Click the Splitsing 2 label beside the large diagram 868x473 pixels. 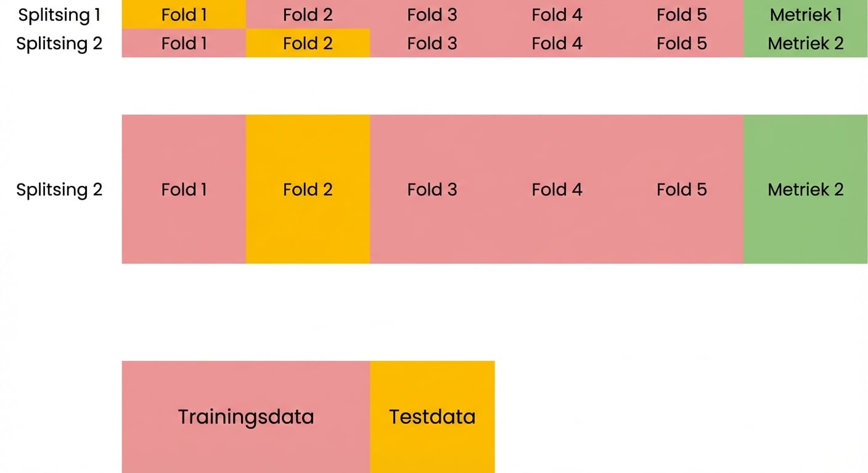tap(59, 189)
